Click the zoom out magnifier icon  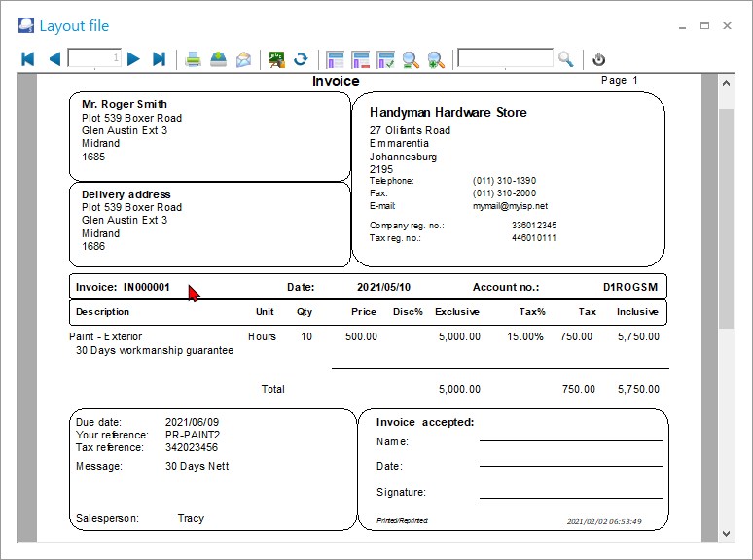click(411, 59)
